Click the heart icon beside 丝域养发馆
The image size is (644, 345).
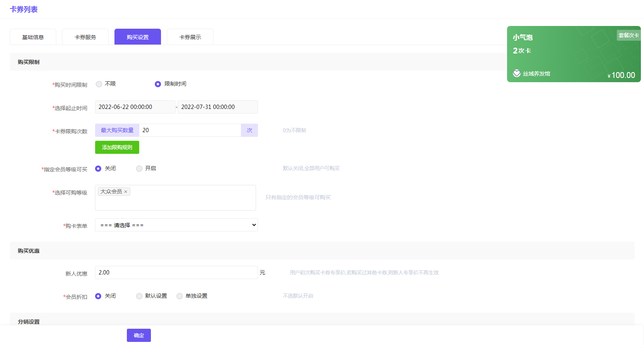(517, 73)
